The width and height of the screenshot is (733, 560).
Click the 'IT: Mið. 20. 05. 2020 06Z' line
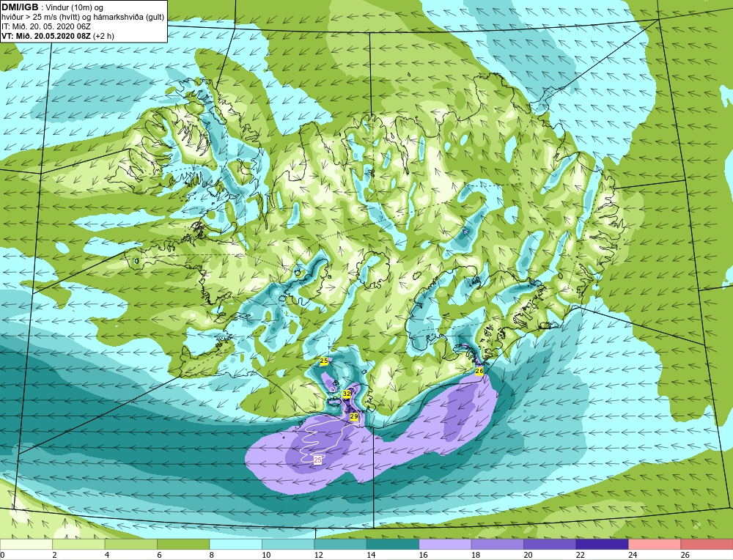tap(45, 26)
